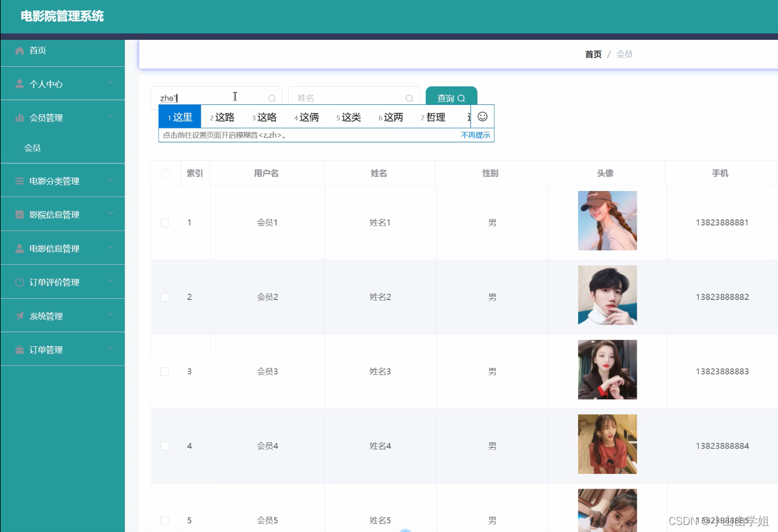Click the 订单评价管理 clock icon

pyautogui.click(x=19, y=281)
